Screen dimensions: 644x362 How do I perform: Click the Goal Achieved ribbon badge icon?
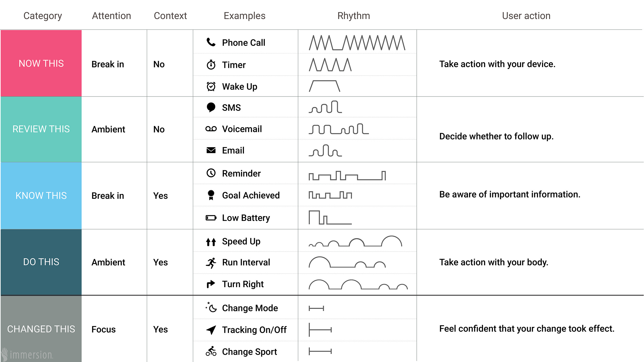click(211, 195)
